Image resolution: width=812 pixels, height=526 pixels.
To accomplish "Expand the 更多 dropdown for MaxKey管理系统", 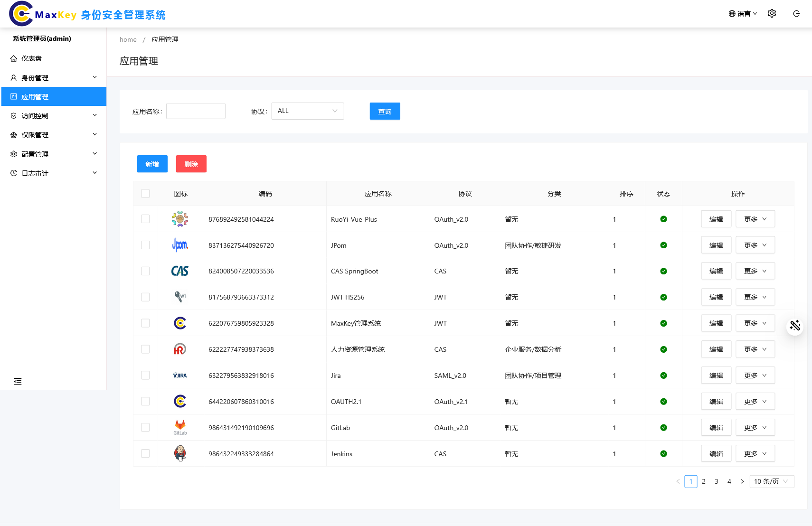I will click(x=755, y=323).
